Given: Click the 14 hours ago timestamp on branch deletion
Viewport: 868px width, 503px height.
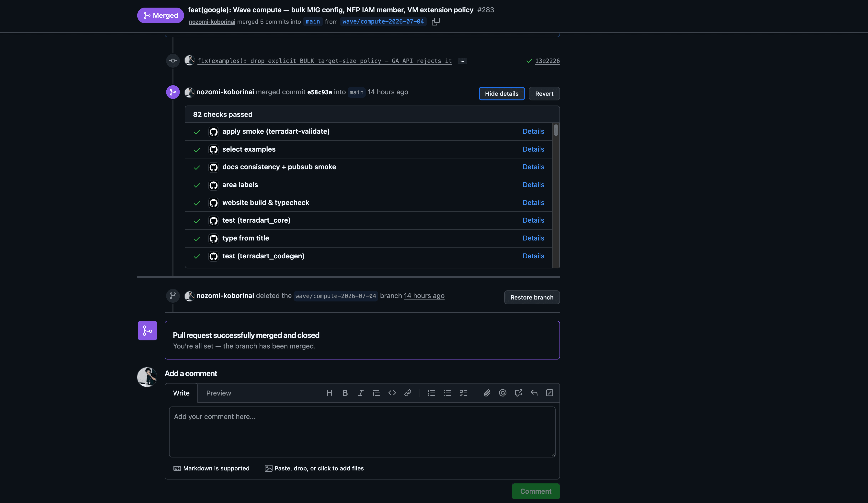Looking at the screenshot, I should point(424,296).
